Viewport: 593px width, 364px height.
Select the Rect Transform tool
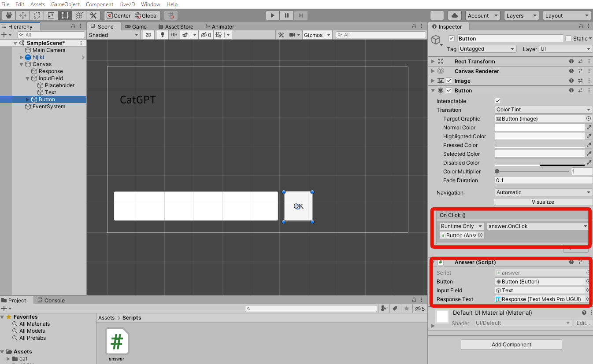pos(65,15)
